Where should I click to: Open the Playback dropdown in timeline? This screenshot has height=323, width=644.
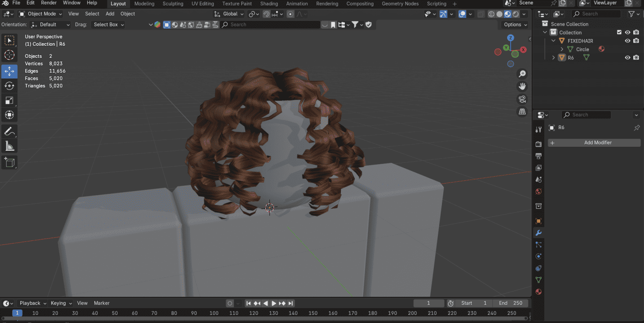33,303
